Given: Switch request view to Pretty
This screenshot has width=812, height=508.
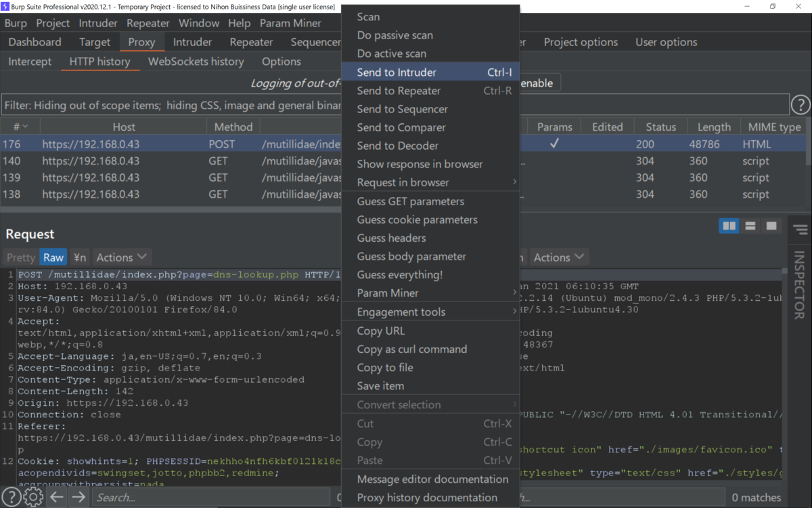Looking at the screenshot, I should pos(20,257).
